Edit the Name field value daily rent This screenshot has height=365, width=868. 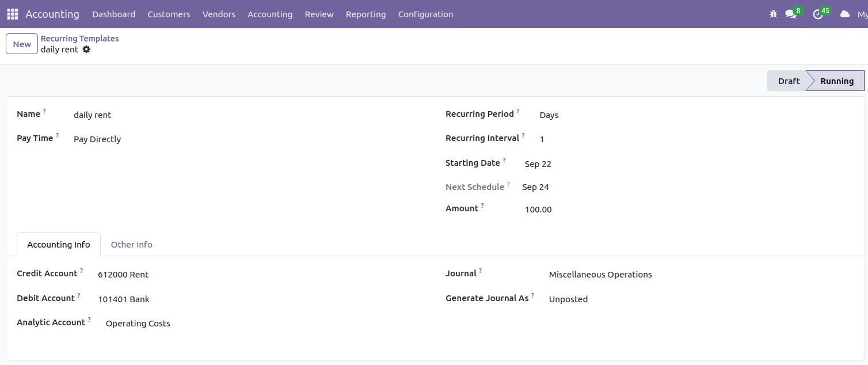92,115
